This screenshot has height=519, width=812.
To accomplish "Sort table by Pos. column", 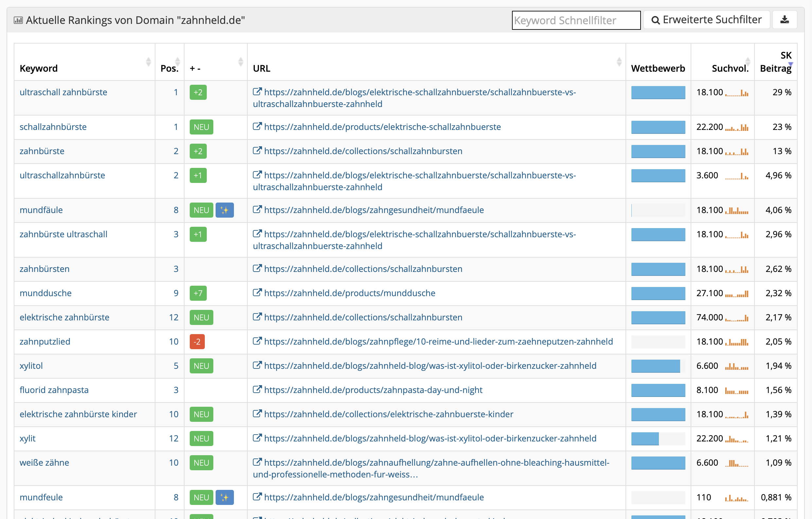I will (177, 62).
